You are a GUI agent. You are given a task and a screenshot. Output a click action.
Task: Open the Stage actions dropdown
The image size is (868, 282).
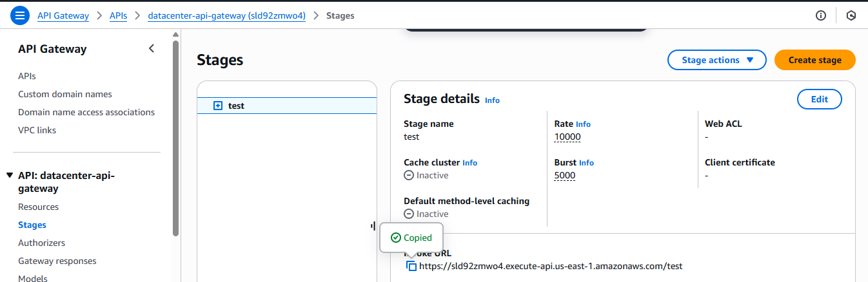click(x=717, y=60)
